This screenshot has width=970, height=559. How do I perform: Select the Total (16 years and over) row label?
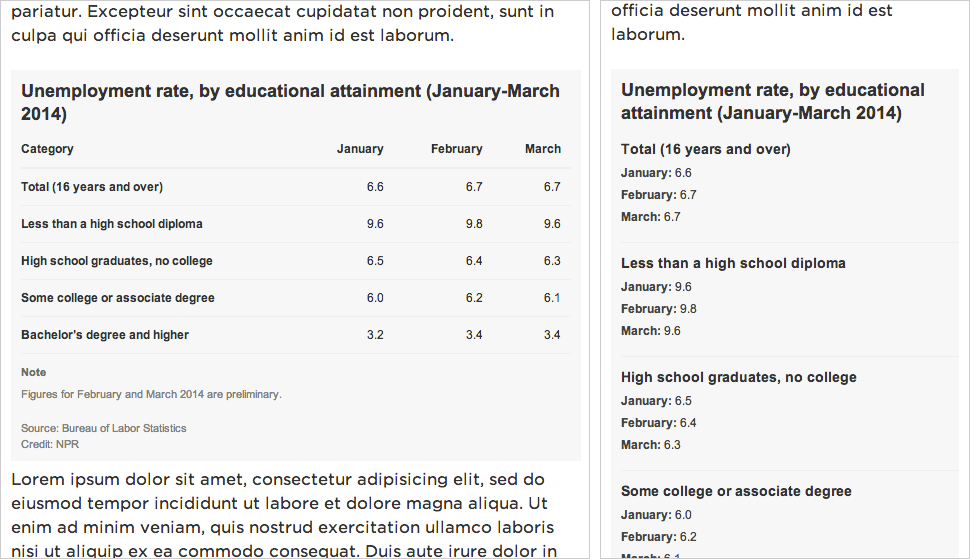tap(92, 187)
